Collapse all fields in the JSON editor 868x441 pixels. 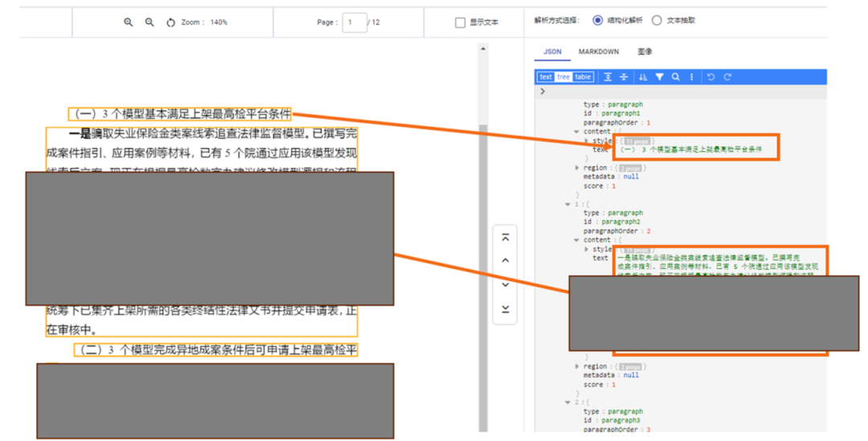[x=624, y=77]
